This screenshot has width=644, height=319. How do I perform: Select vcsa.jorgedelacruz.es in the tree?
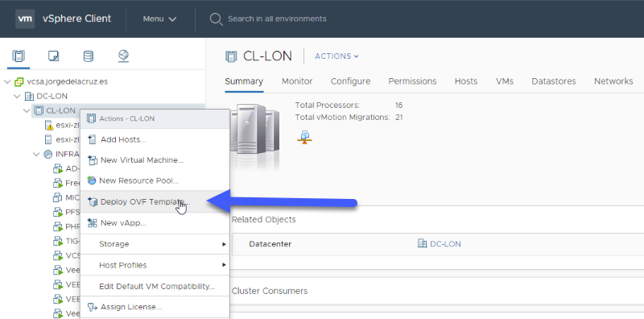68,81
